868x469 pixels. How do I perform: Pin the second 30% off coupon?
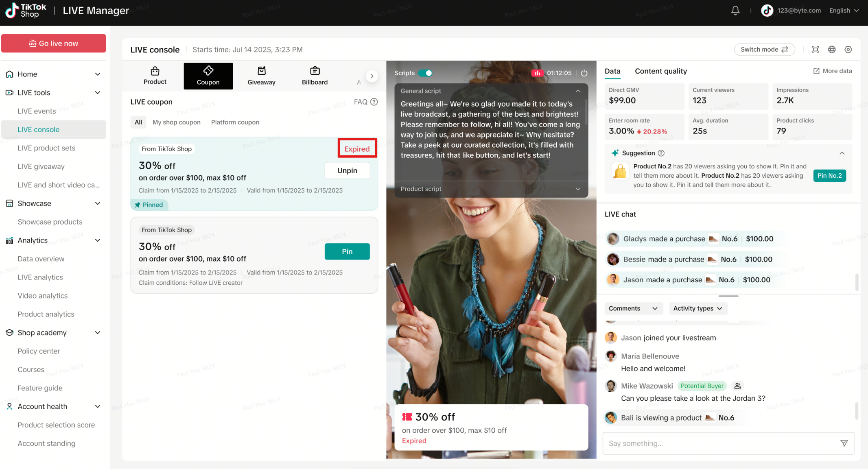347,251
